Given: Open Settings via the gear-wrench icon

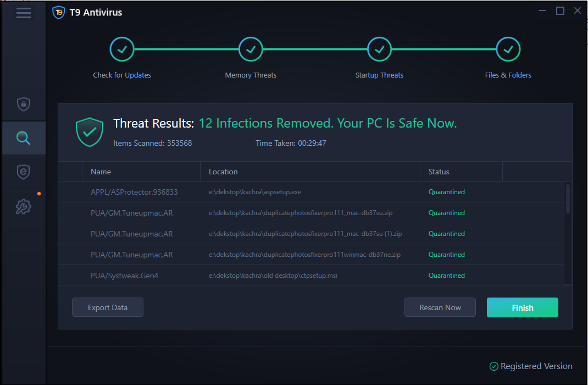Looking at the screenshot, I should click(x=24, y=206).
